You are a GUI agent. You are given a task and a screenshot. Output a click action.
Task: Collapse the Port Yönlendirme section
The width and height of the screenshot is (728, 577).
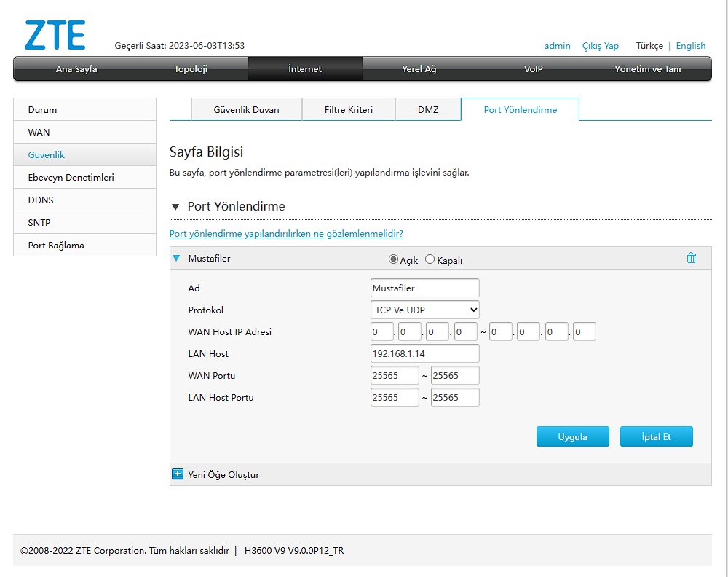tap(175, 207)
